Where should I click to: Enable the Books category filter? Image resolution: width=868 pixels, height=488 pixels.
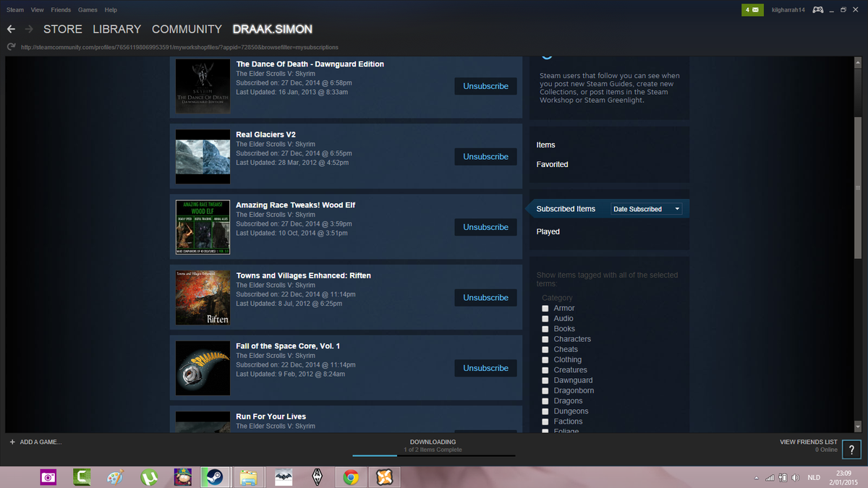[x=545, y=329]
